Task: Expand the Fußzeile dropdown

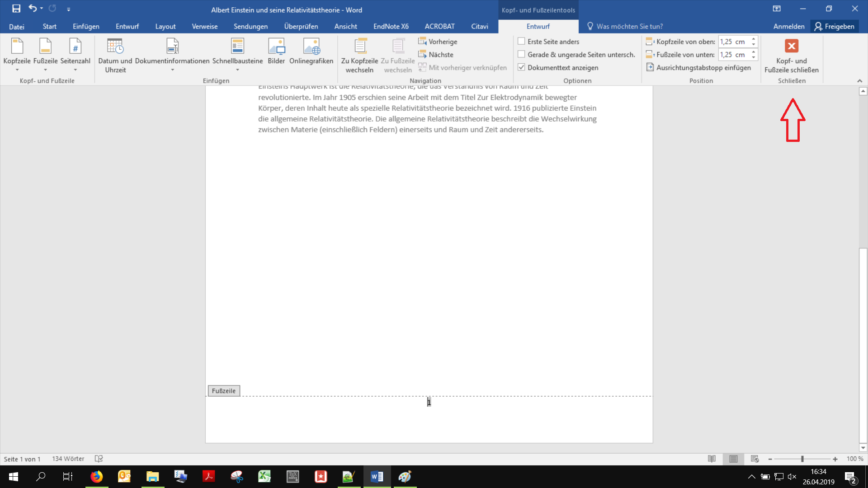Action: (x=45, y=70)
